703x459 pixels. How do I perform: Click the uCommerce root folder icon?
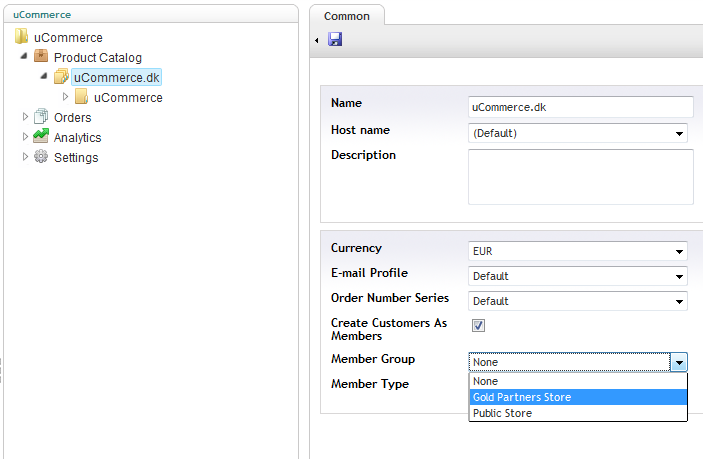pyautogui.click(x=22, y=37)
